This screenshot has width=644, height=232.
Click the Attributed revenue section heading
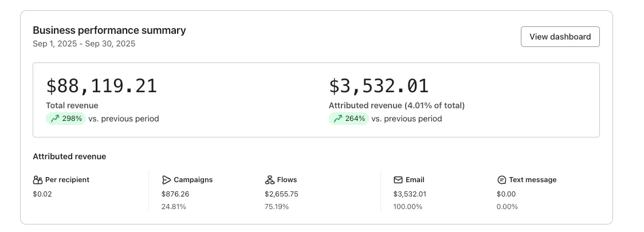pos(69,156)
